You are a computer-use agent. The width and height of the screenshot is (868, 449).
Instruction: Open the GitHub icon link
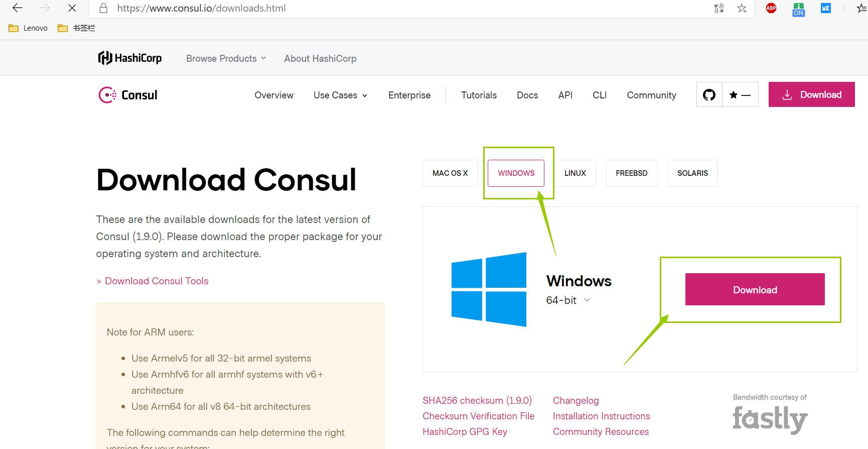click(x=709, y=94)
